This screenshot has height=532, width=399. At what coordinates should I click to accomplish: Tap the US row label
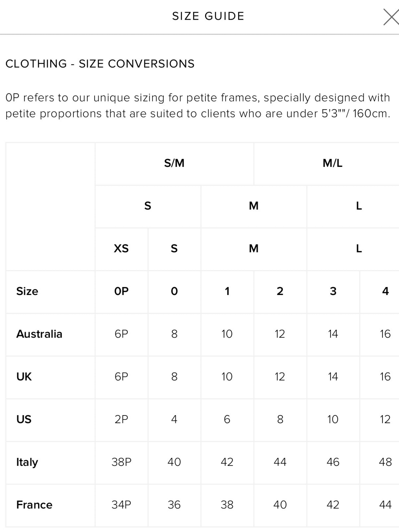tap(24, 419)
